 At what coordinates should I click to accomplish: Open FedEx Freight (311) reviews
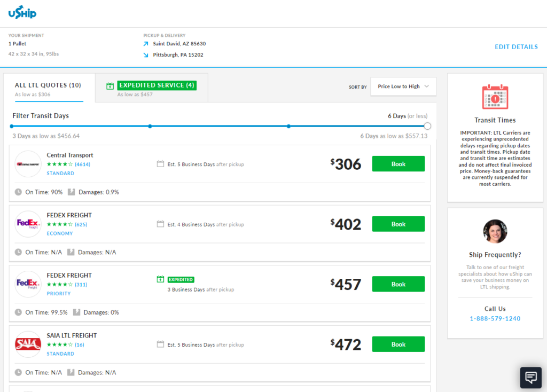[x=81, y=285]
